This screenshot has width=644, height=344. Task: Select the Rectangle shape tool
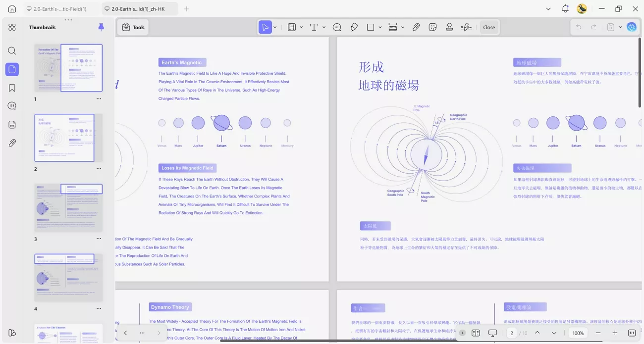pos(371,27)
